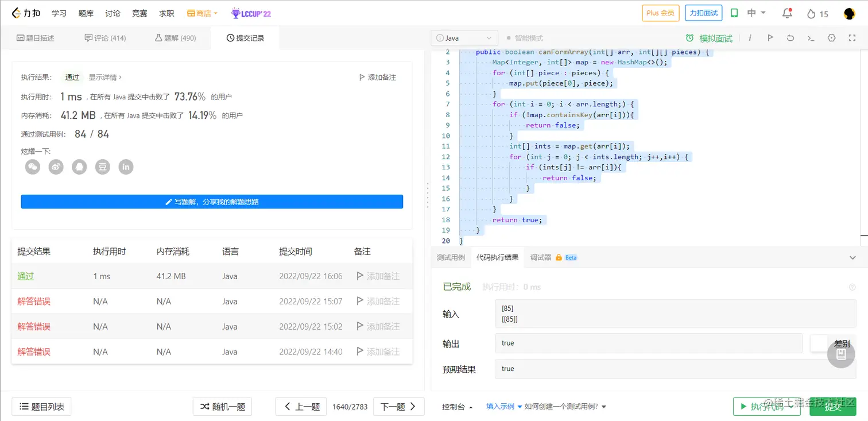Open the green mobile app icon
868x421 pixels.
(x=734, y=13)
